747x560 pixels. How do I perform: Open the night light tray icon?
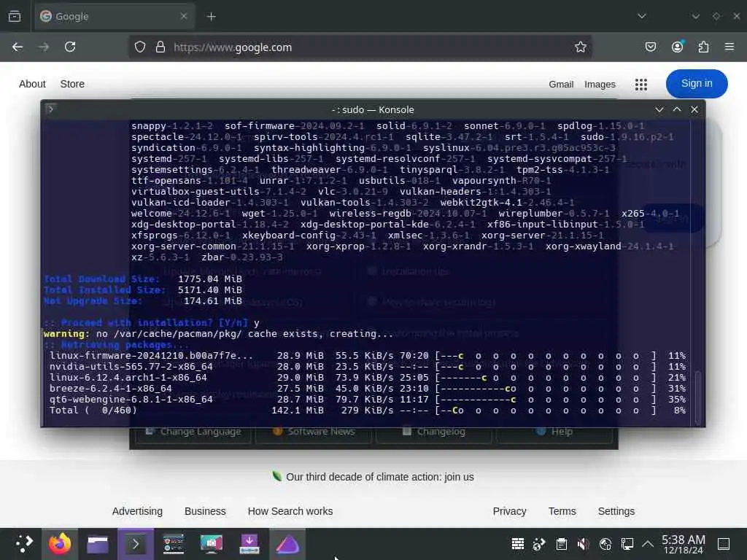pyautogui.click(x=605, y=543)
